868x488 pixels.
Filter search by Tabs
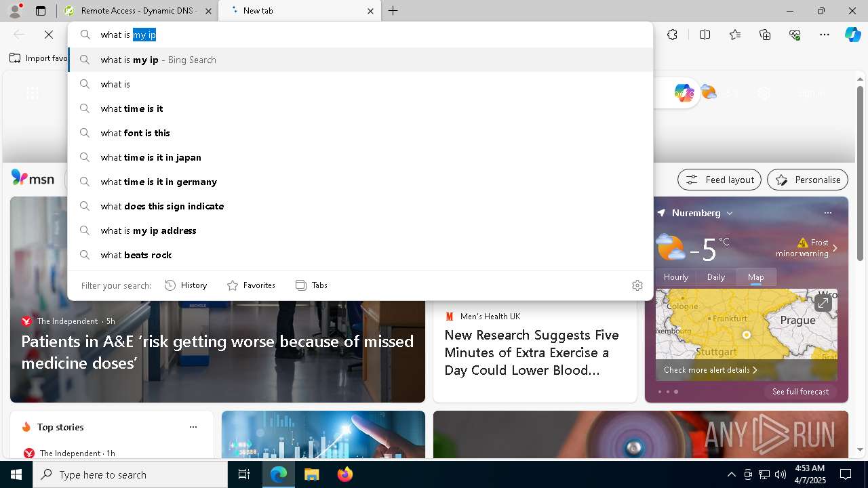[311, 285]
